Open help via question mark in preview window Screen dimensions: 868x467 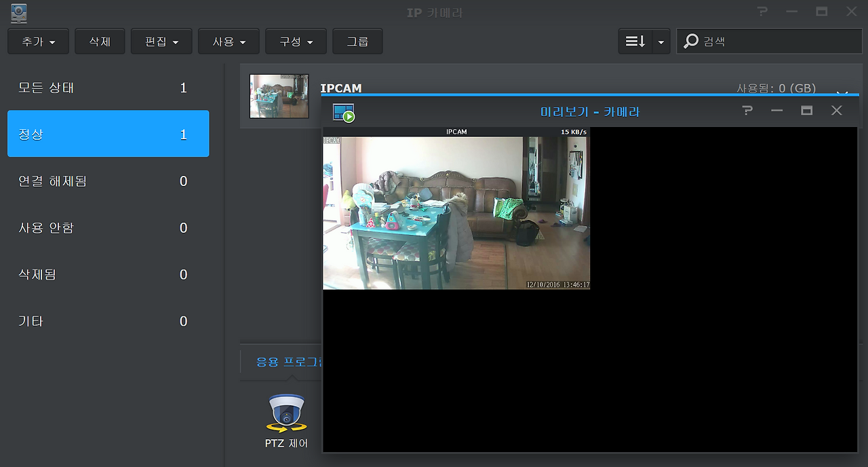click(747, 111)
